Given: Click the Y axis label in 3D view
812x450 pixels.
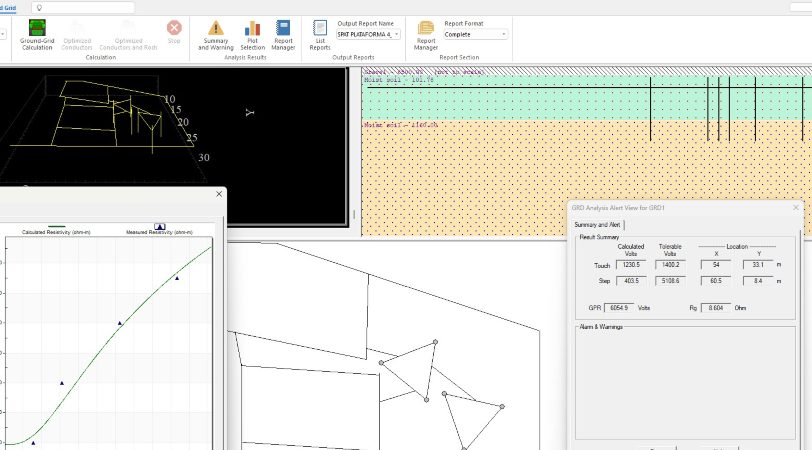Looking at the screenshot, I should pyautogui.click(x=250, y=112).
